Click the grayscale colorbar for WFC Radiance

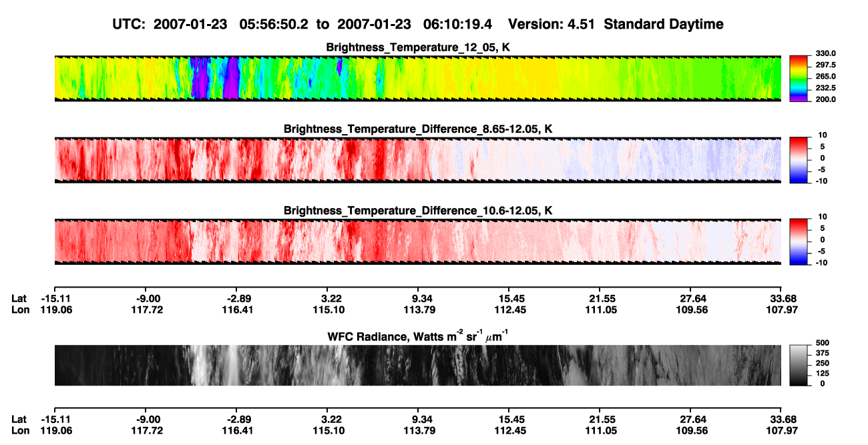point(800,365)
